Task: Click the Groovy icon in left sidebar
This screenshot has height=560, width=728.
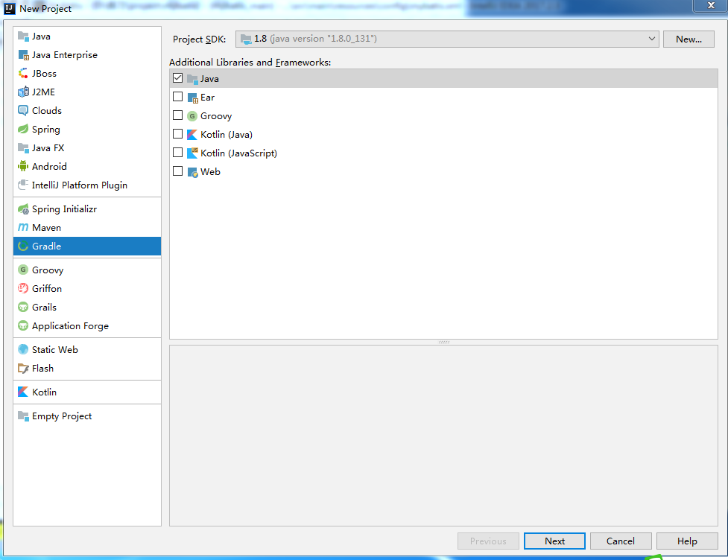Action: 23,270
